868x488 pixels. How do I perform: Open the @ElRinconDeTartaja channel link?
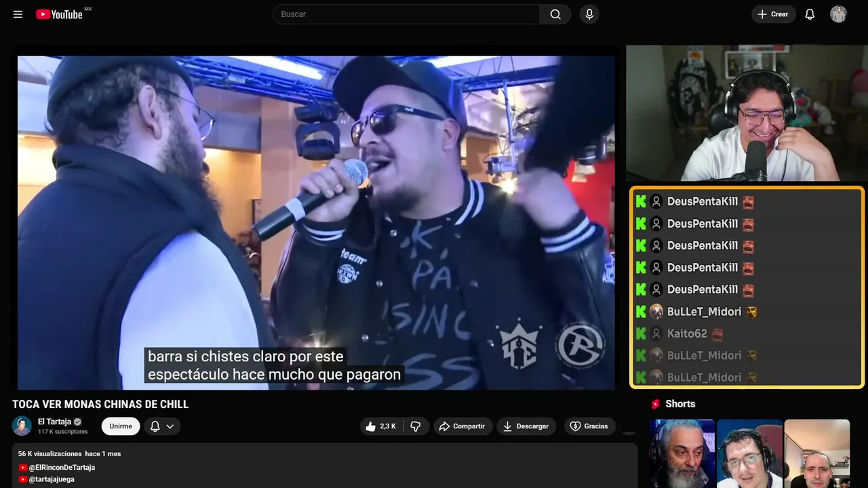coord(62,468)
